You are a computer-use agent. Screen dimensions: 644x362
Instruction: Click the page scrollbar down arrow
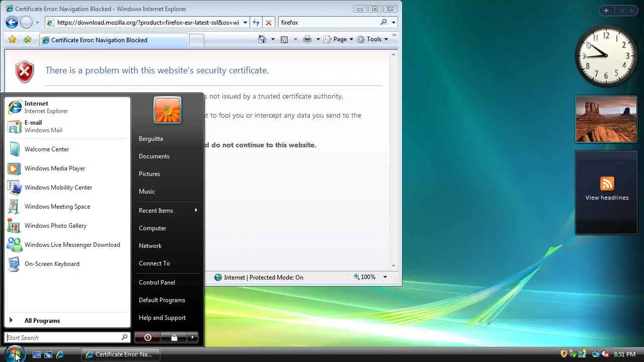393,266
